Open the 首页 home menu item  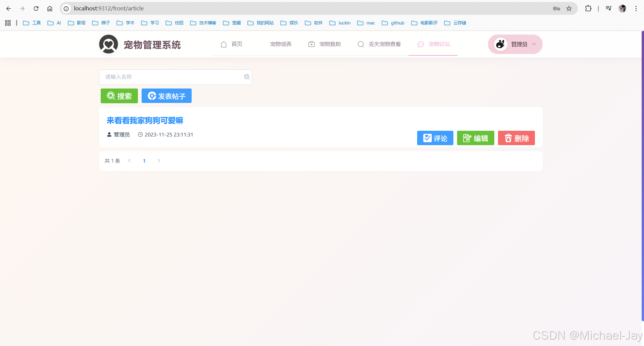click(232, 44)
